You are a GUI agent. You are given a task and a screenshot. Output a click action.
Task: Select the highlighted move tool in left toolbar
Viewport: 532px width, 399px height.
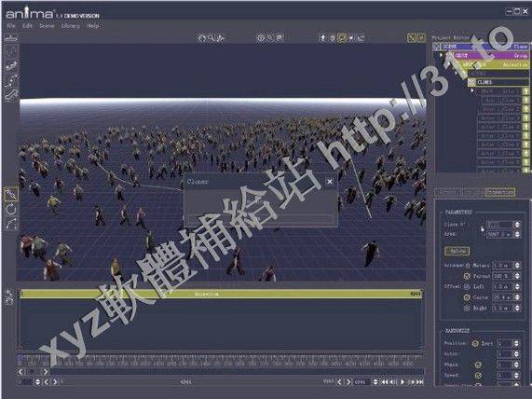(x=10, y=194)
